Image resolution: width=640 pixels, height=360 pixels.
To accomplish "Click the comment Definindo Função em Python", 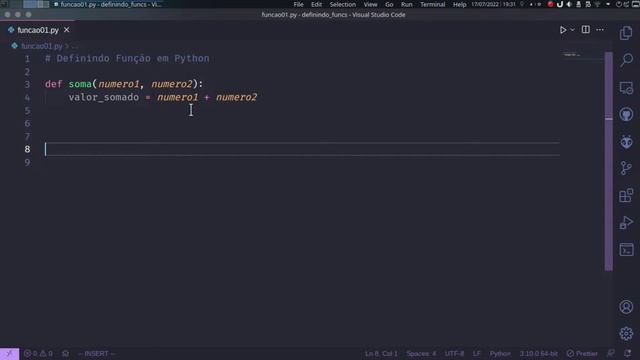I will pyautogui.click(x=127, y=58).
